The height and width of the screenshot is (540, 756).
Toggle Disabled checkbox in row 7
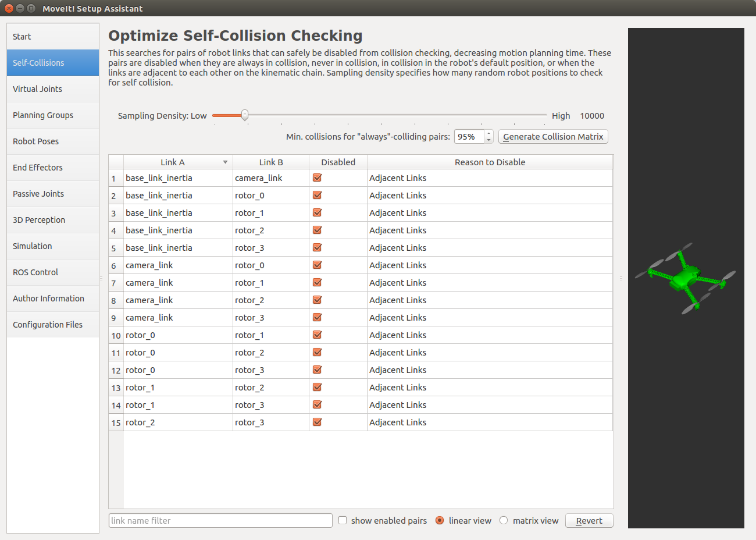[x=317, y=283]
